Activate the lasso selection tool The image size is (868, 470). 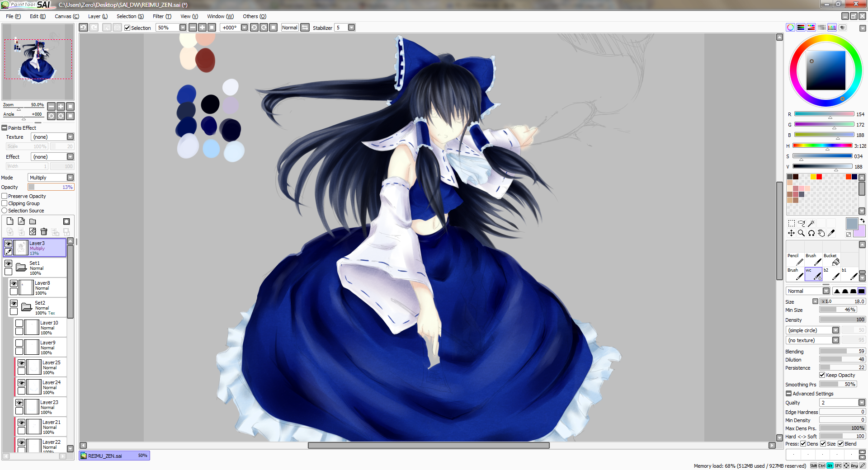[x=801, y=223]
